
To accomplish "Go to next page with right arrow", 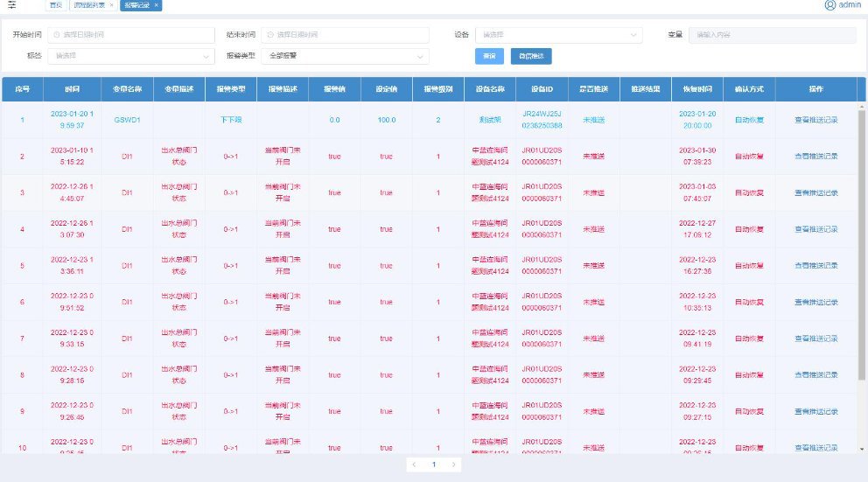I will pos(453,465).
